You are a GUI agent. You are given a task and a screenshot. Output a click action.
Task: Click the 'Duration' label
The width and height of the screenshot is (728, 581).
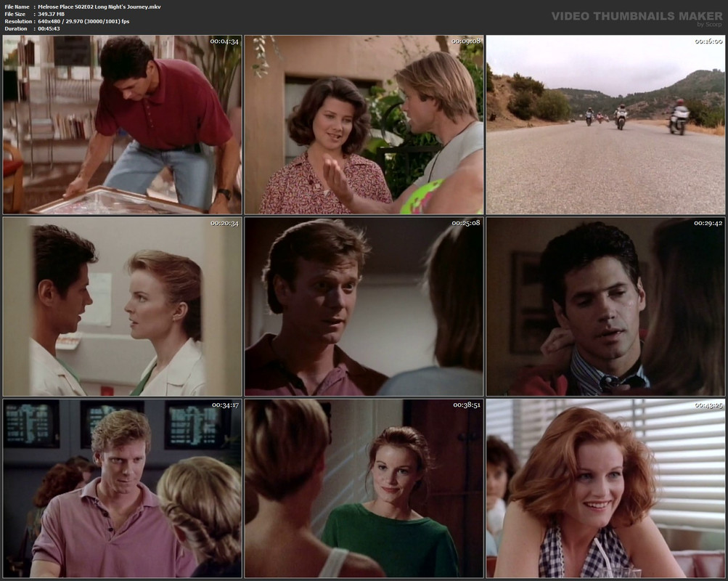coord(16,28)
